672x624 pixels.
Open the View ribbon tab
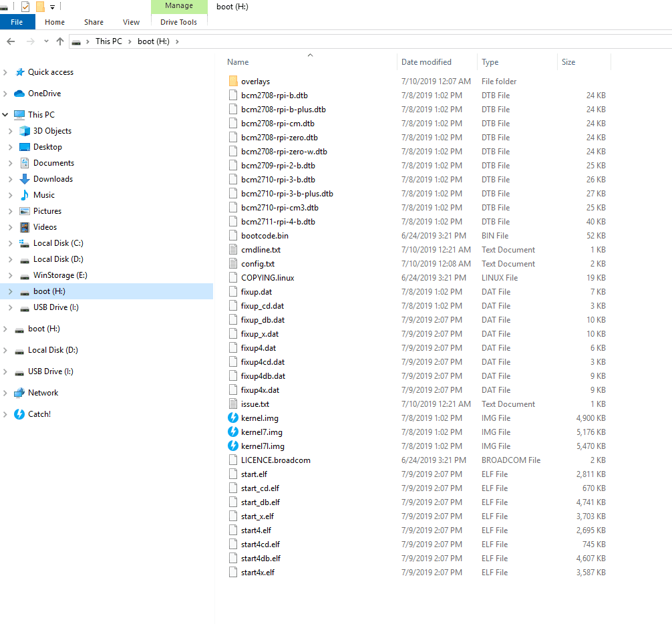click(131, 22)
